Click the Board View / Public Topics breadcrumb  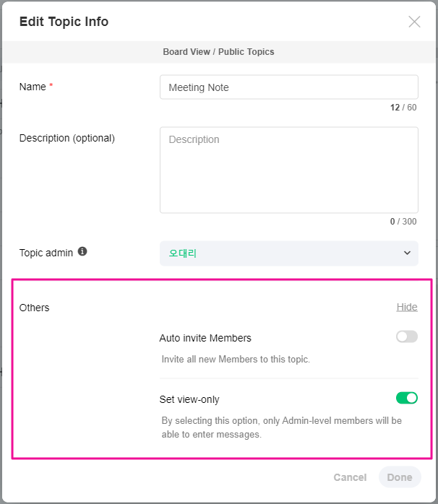tap(218, 52)
